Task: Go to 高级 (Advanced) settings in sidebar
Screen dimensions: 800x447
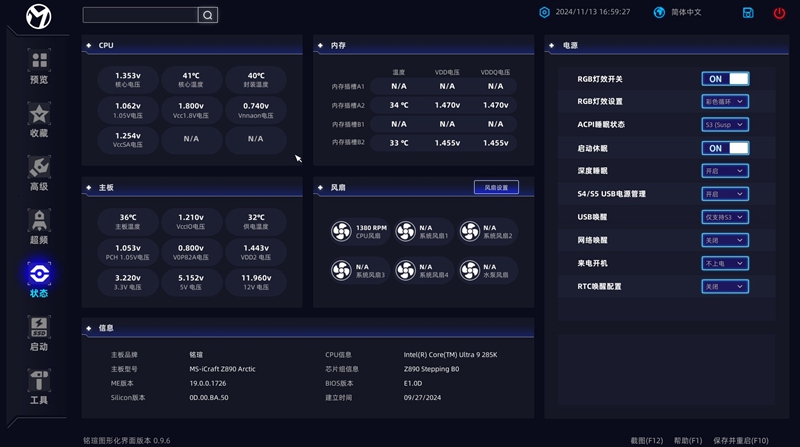Action: coord(39,172)
